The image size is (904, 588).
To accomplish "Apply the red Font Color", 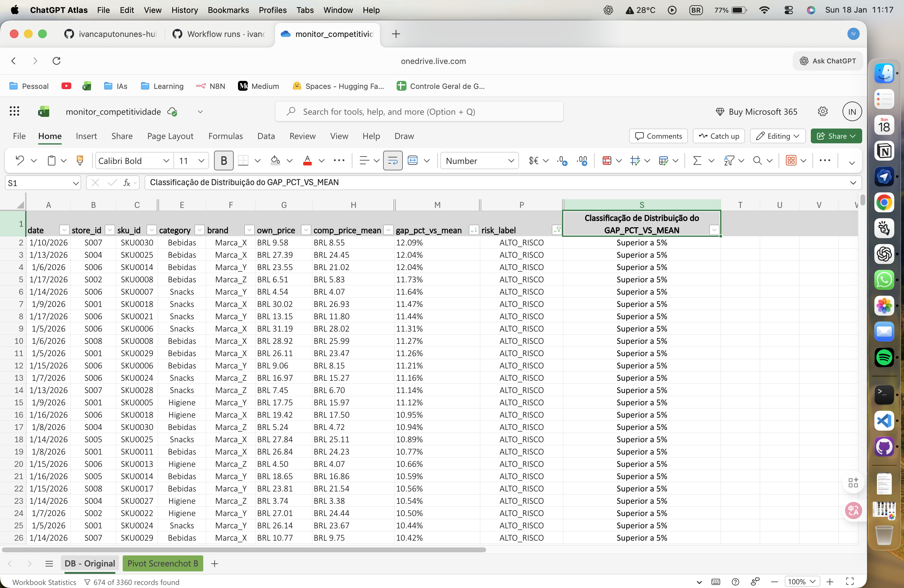I will [x=308, y=161].
